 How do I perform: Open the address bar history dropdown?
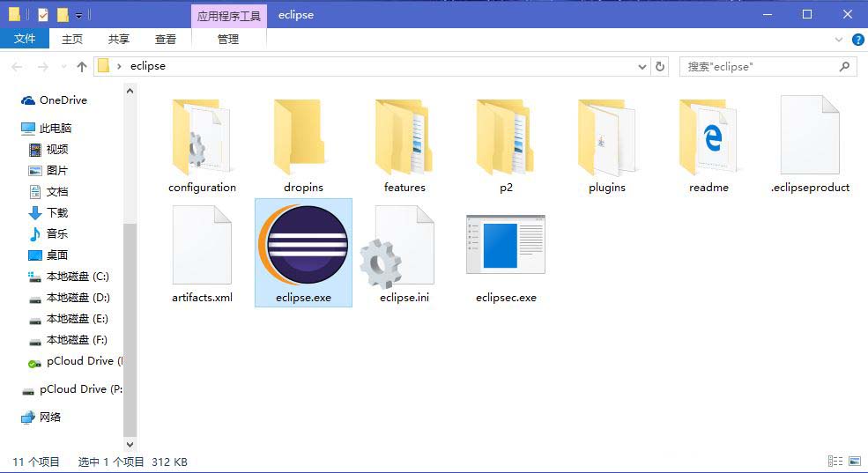[642, 66]
